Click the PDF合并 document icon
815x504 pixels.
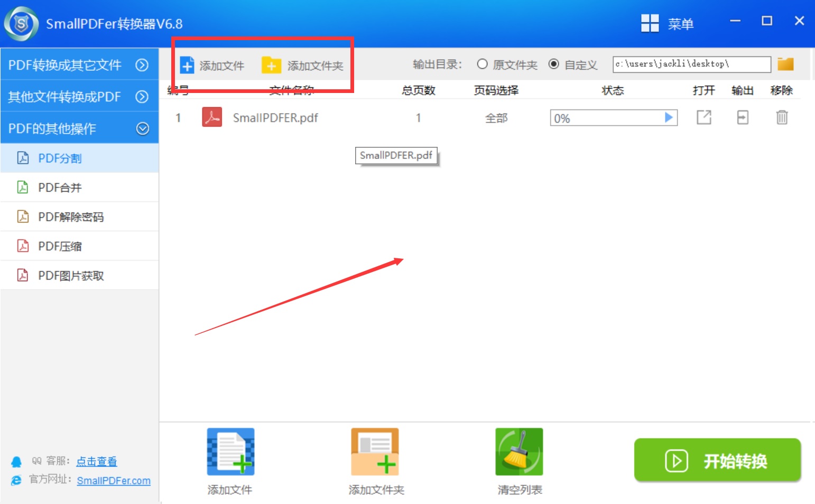(23, 187)
